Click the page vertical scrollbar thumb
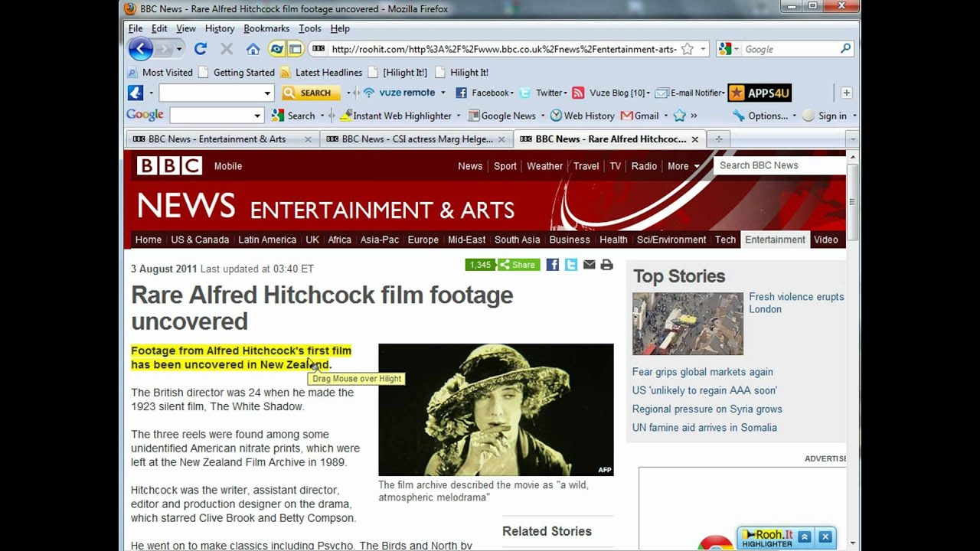 pyautogui.click(x=852, y=203)
